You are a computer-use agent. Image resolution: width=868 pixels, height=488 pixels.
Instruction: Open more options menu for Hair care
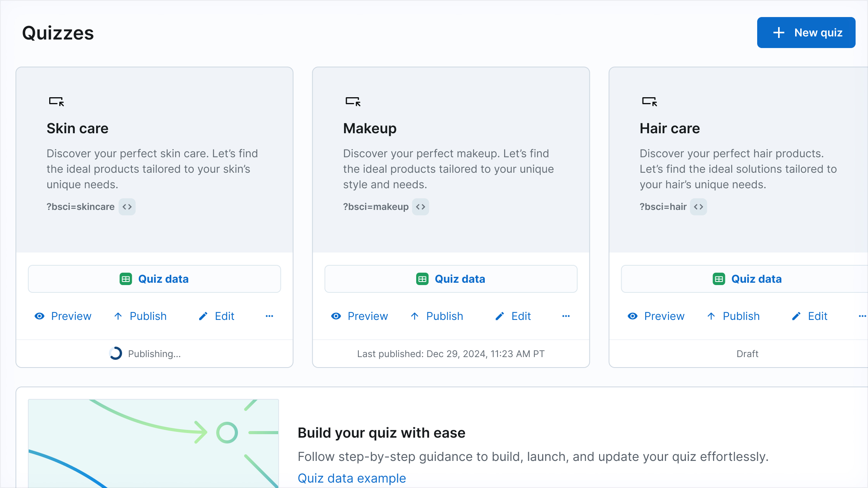(862, 316)
